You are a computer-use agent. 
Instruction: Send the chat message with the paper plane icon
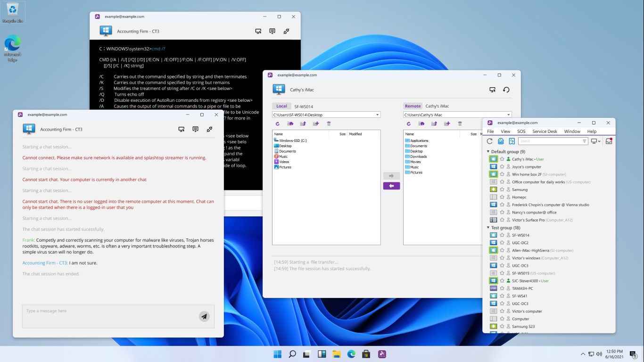coord(204,316)
